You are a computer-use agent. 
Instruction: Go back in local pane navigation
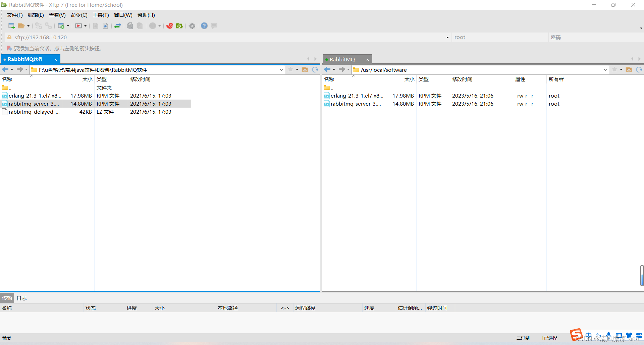[x=5, y=69]
